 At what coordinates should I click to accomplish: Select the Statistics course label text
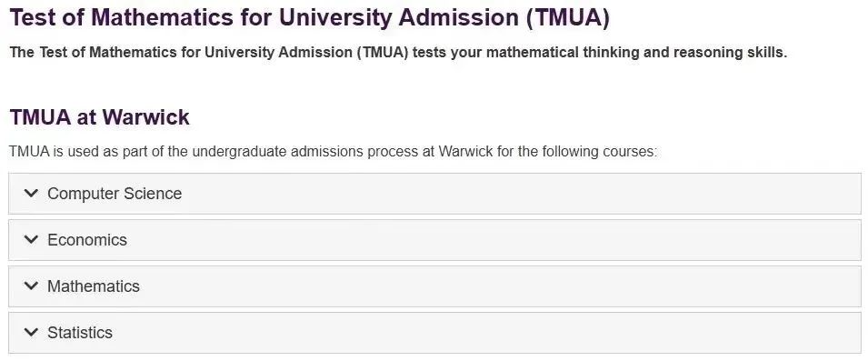[80, 333]
